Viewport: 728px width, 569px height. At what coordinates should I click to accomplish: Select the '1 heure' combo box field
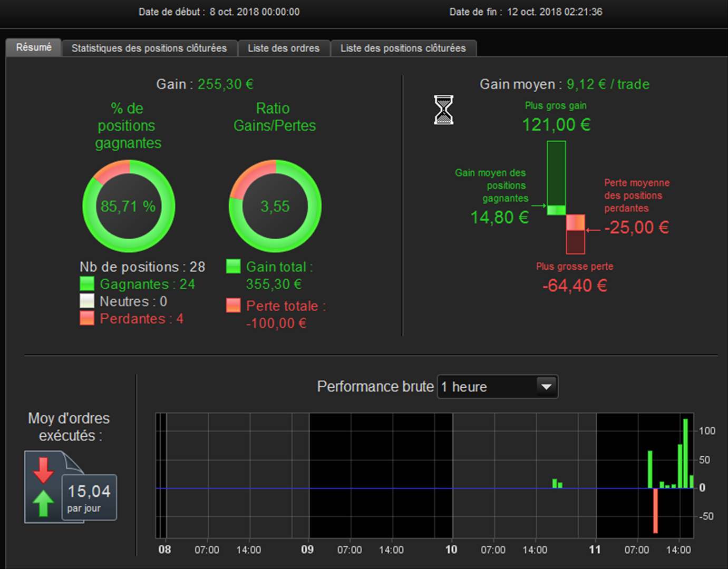497,387
